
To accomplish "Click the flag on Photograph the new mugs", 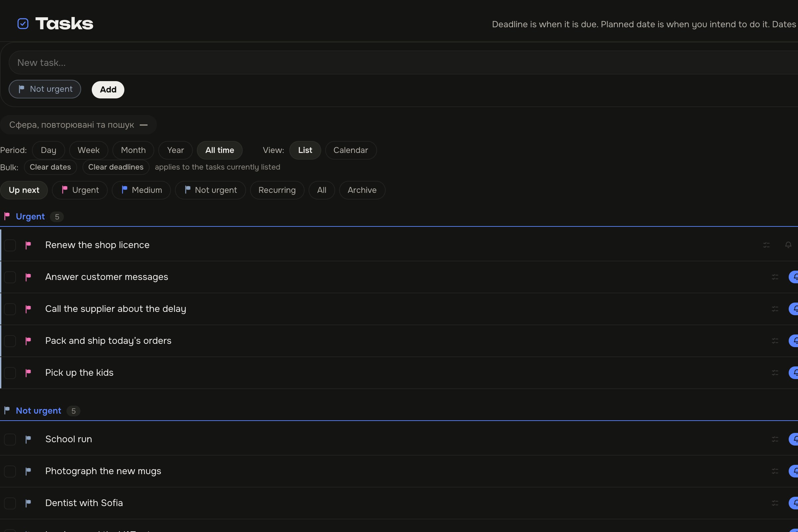I will pos(28,471).
